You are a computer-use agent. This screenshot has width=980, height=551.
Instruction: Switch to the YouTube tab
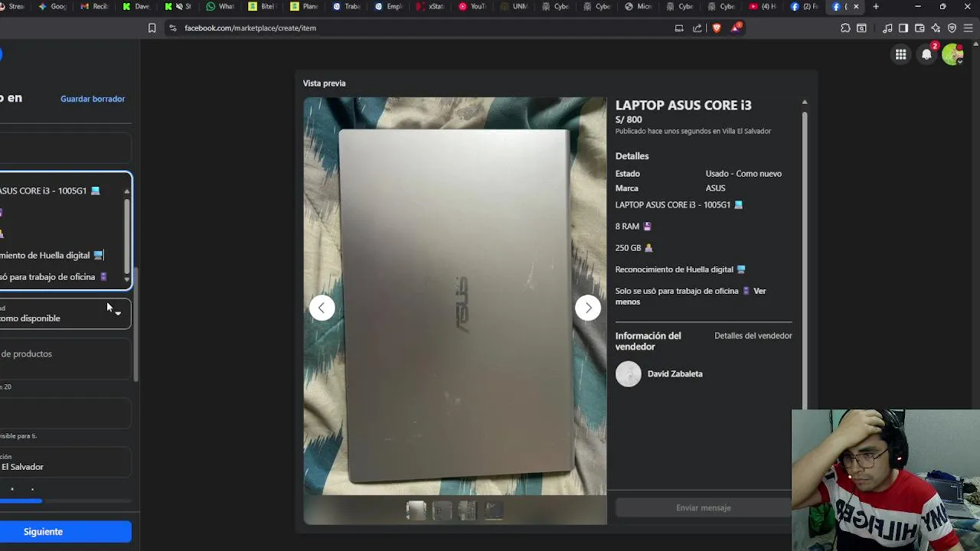coord(472,7)
